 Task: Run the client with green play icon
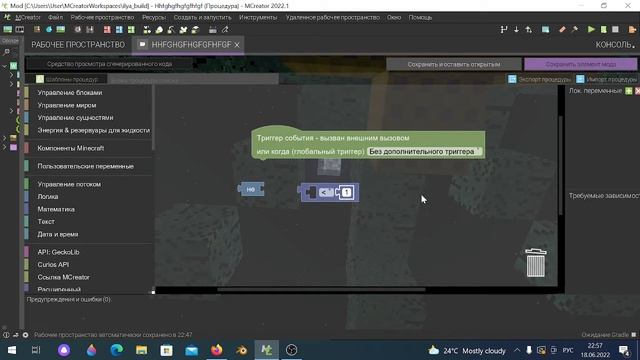tap(591, 29)
